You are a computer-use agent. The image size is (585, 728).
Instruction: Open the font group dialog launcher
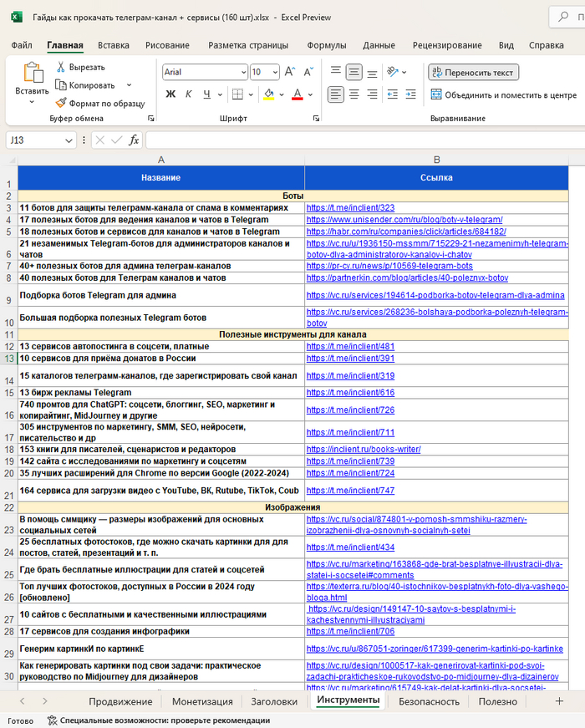pyautogui.click(x=316, y=119)
